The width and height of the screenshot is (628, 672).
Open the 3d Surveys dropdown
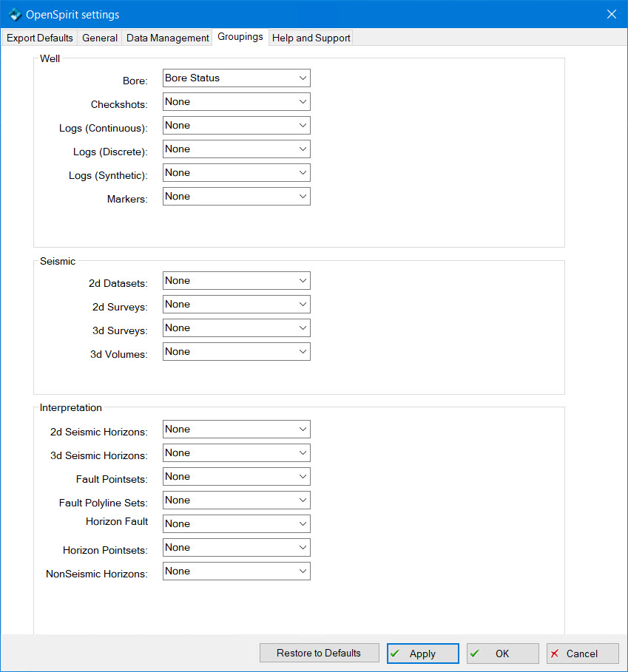click(x=236, y=327)
